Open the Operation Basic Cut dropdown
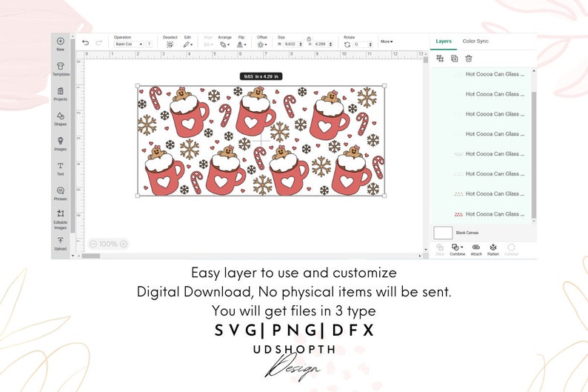This screenshot has width=588, height=392. (x=129, y=44)
